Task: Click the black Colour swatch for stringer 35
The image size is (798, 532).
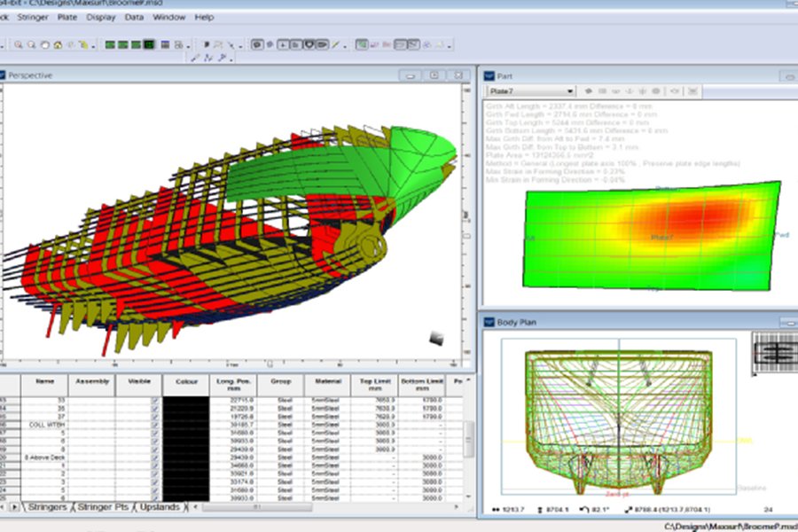Action: [x=188, y=408]
